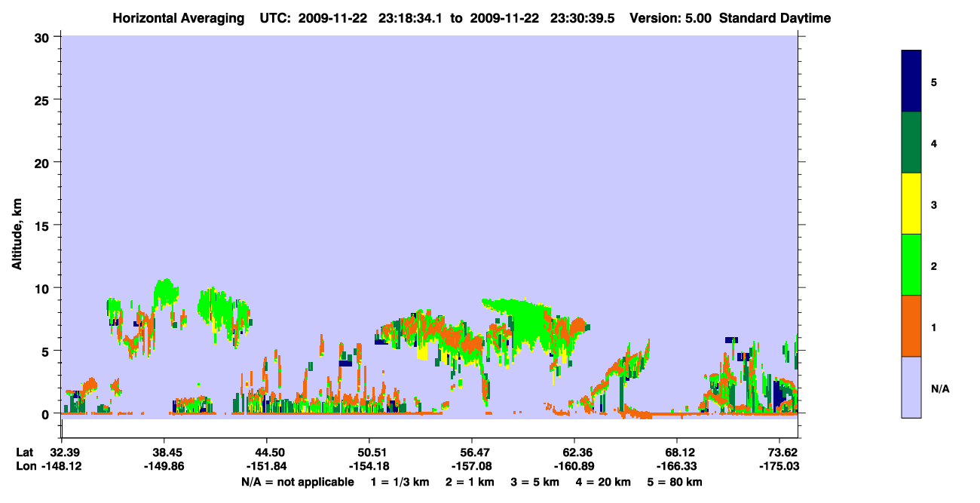This screenshot has width=980, height=503.
Task: Click the latitude value '73.62'
Action: pos(782,452)
